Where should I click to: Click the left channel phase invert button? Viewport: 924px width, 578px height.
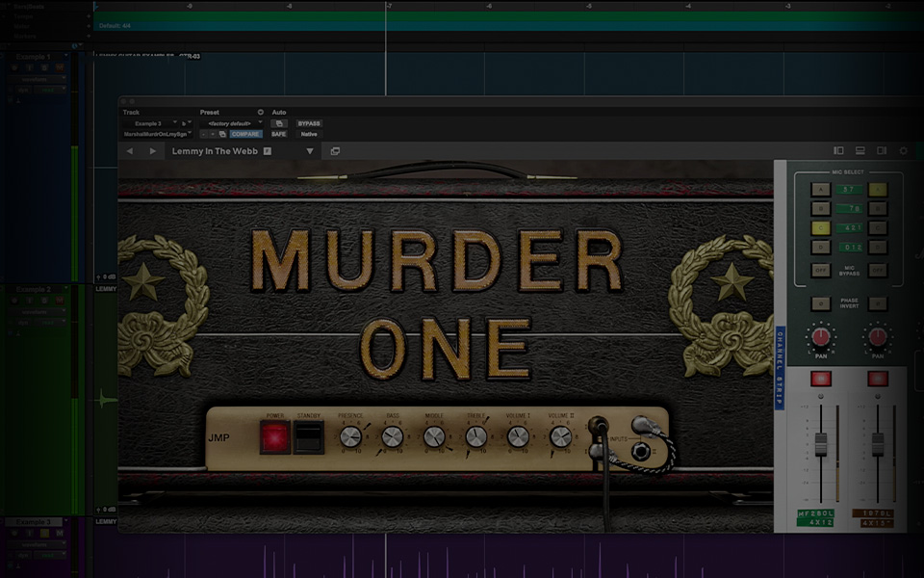point(820,303)
